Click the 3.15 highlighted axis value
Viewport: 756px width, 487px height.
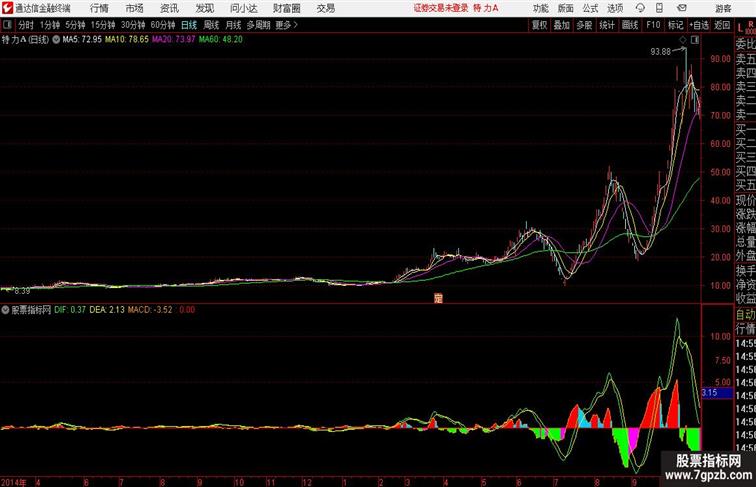pos(716,393)
